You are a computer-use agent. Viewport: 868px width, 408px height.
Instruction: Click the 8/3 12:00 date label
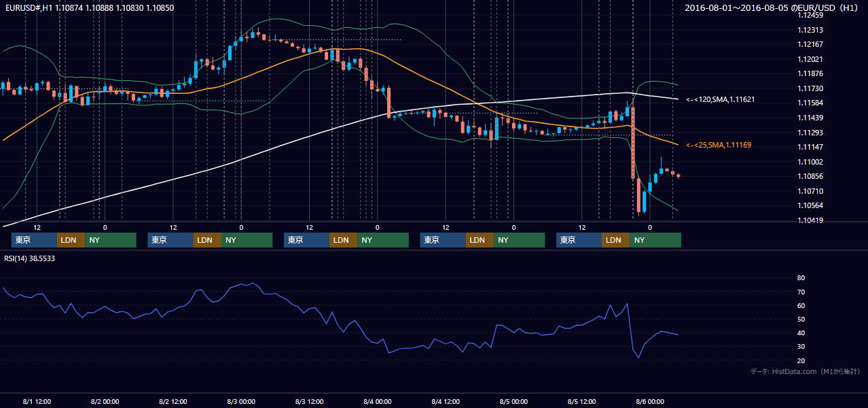pos(309,401)
